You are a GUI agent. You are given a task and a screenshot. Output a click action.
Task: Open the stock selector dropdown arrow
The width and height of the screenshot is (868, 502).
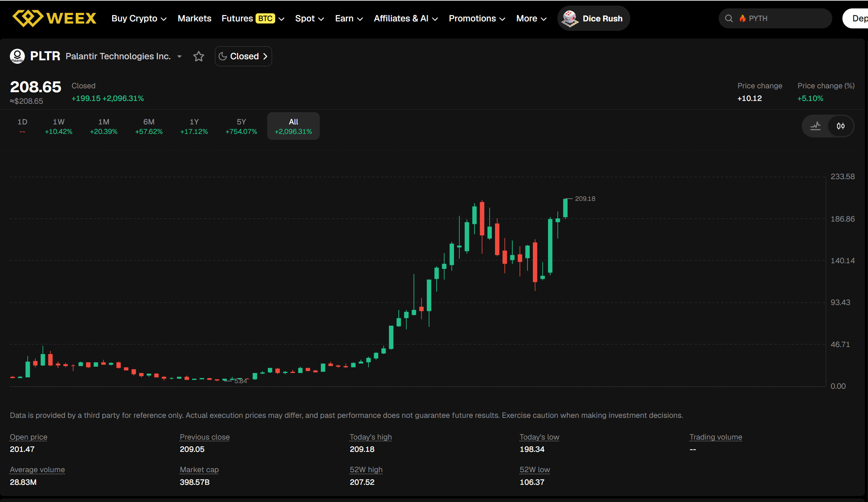(179, 56)
